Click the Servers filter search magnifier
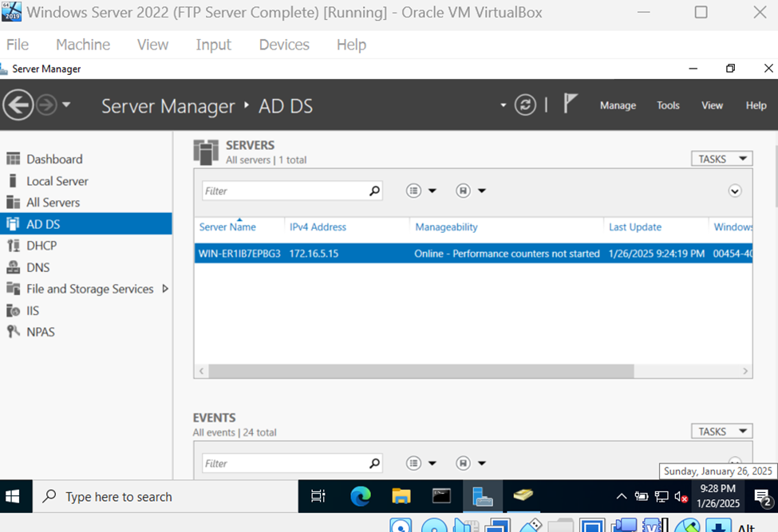 click(374, 191)
